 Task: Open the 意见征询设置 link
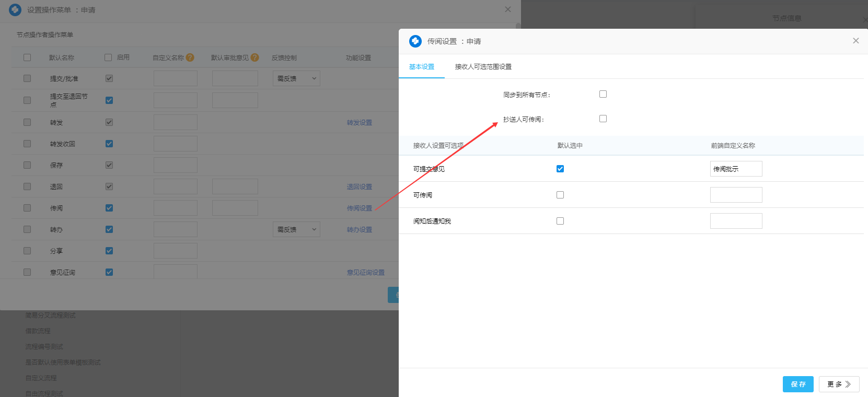click(x=365, y=272)
